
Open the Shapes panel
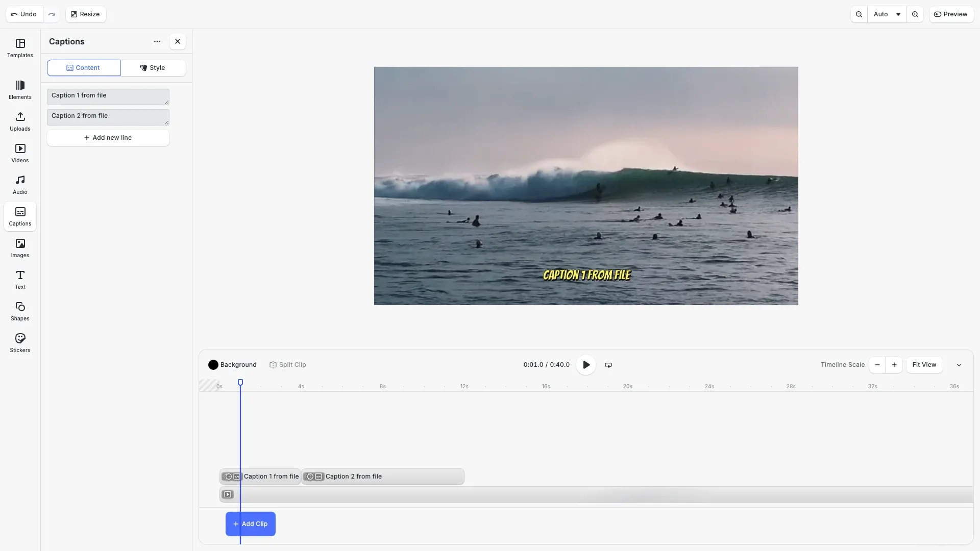click(19, 311)
